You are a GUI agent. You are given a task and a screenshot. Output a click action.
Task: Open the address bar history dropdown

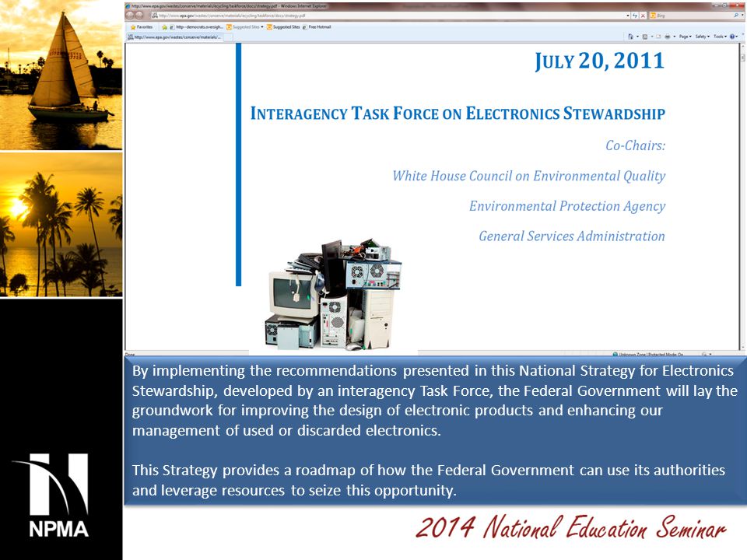[x=628, y=16]
